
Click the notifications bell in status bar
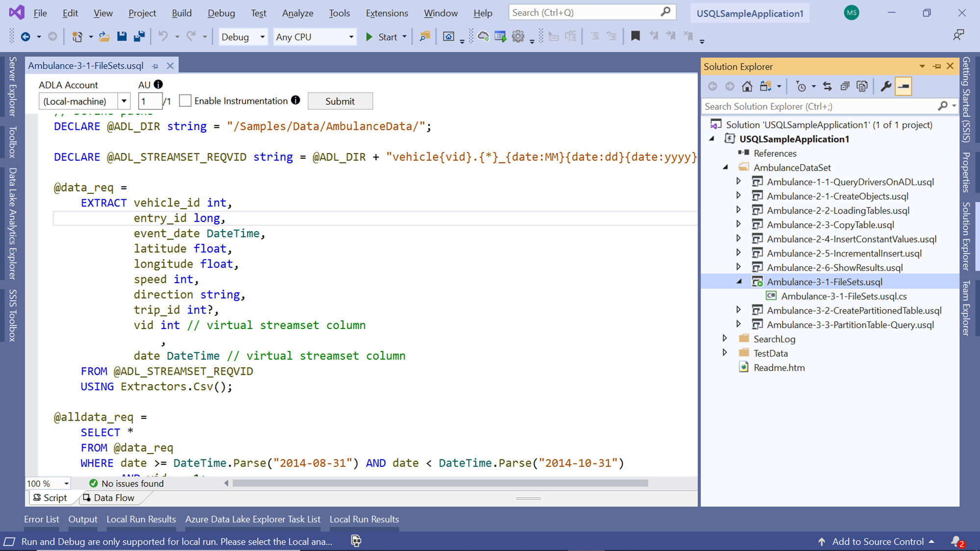(956, 541)
